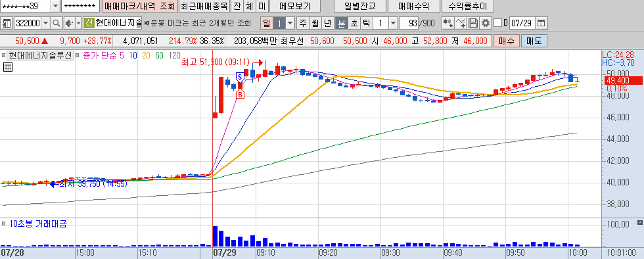
Task: Expand the stock code 322000 history dropdown
Action: click(x=45, y=23)
